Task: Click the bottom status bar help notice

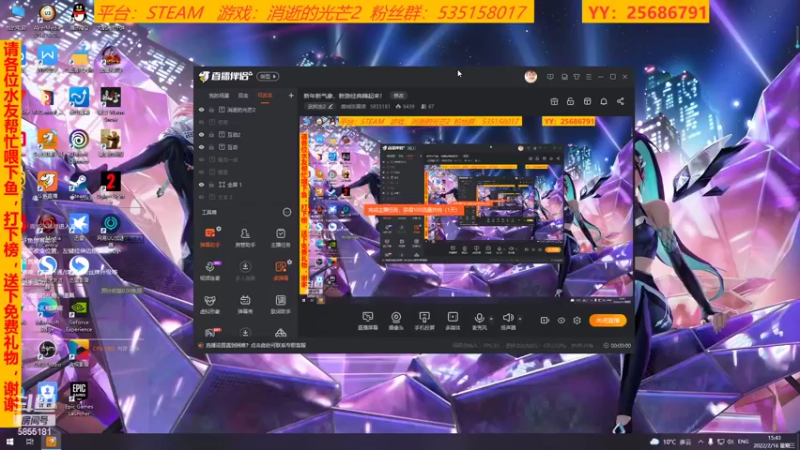Action: 253,345
